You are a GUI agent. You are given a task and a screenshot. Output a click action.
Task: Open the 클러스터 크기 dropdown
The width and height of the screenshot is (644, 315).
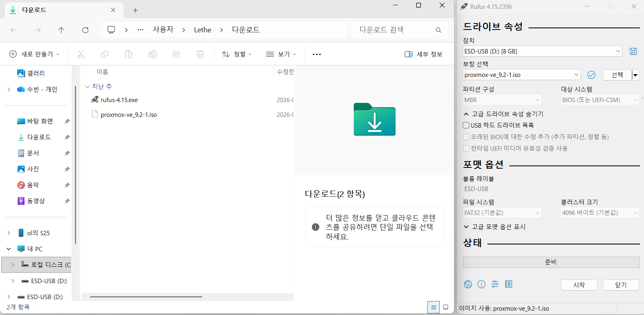tap(600, 213)
